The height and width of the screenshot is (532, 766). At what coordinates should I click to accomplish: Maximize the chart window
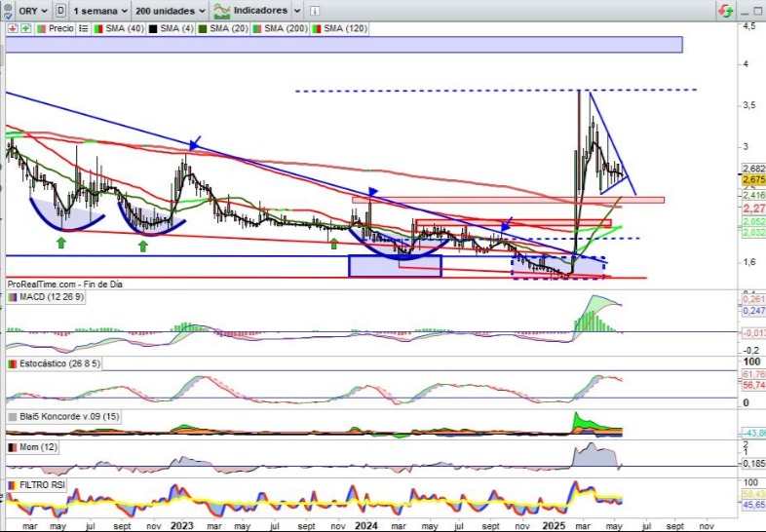coord(758,12)
